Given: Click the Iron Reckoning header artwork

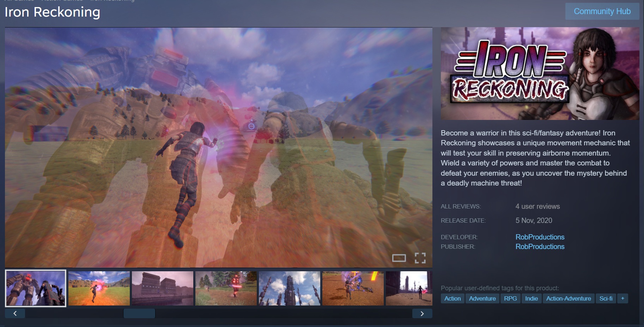Looking at the screenshot, I should (540, 73).
